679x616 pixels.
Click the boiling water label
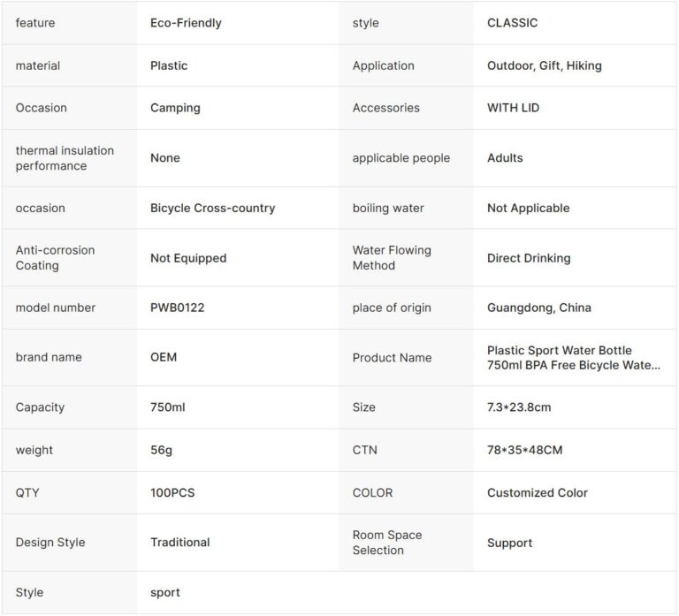(388, 209)
